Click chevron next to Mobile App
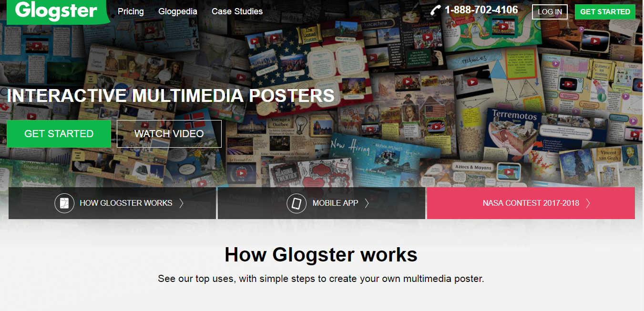The height and width of the screenshot is (311, 644). (x=367, y=203)
